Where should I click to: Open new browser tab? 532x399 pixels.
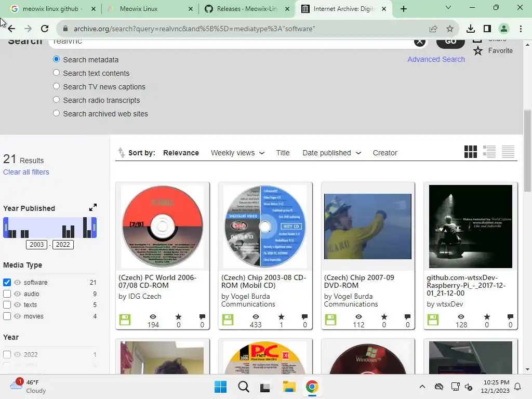coord(403,9)
